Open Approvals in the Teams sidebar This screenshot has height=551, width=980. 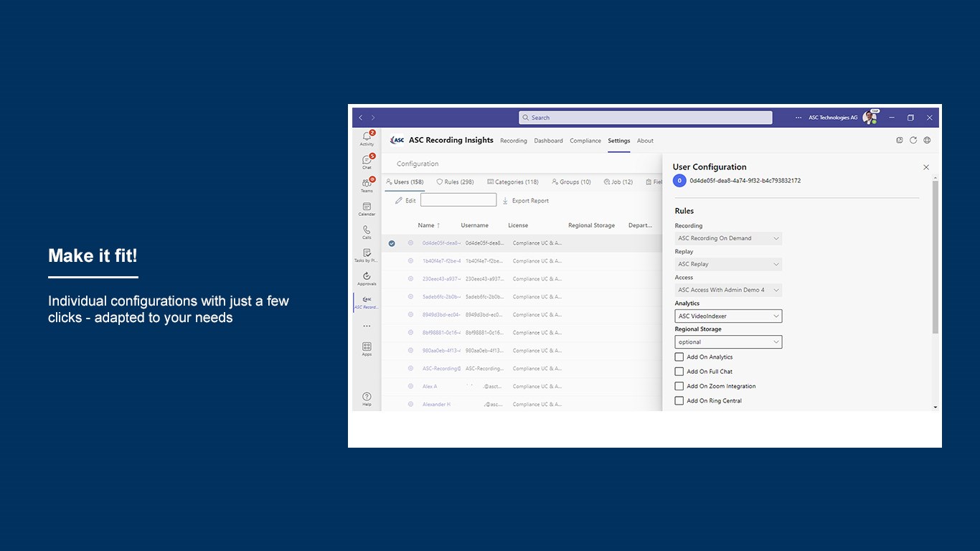pos(367,278)
